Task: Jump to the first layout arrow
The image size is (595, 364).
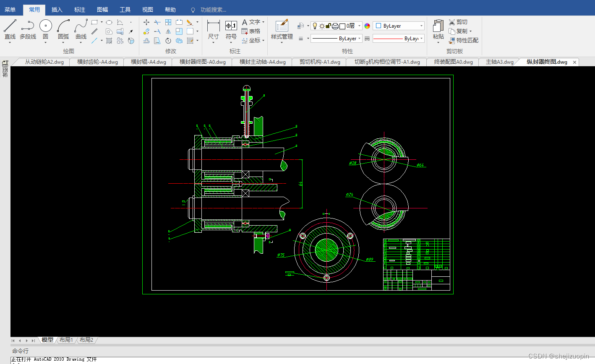Action: tap(13, 341)
